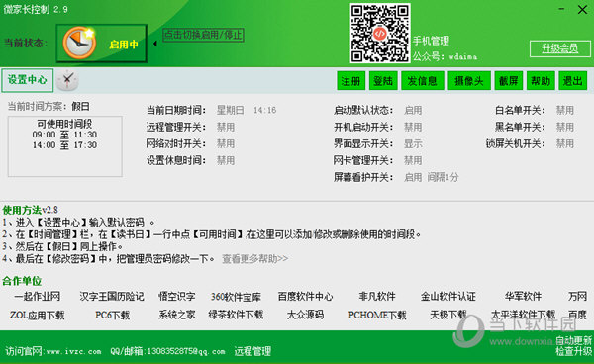
Task: Click 开机启动开关 value 禁用
Action: pos(413,128)
